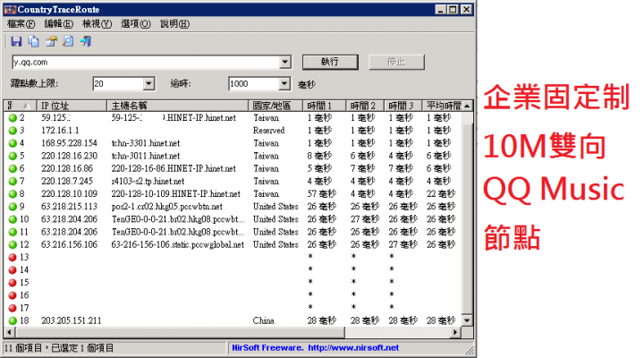Sort by the 時間 3 column header
This screenshot has height=358, width=644.
coord(402,106)
